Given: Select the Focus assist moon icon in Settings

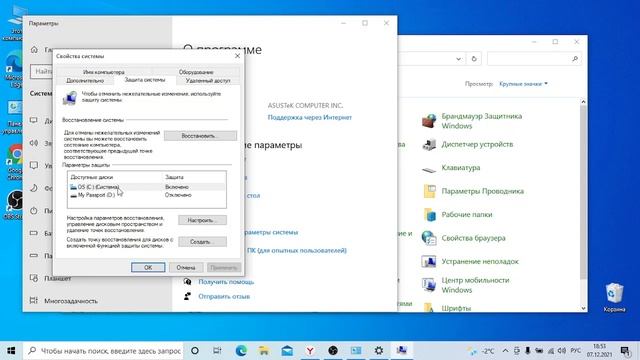Looking at the screenshot, I should (x=34, y=188).
